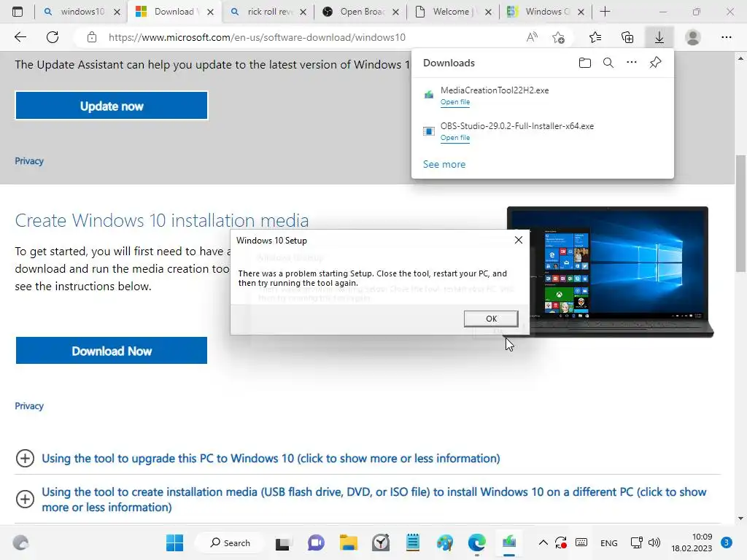Switch to Microsoft Edge on taskbar

point(477,542)
